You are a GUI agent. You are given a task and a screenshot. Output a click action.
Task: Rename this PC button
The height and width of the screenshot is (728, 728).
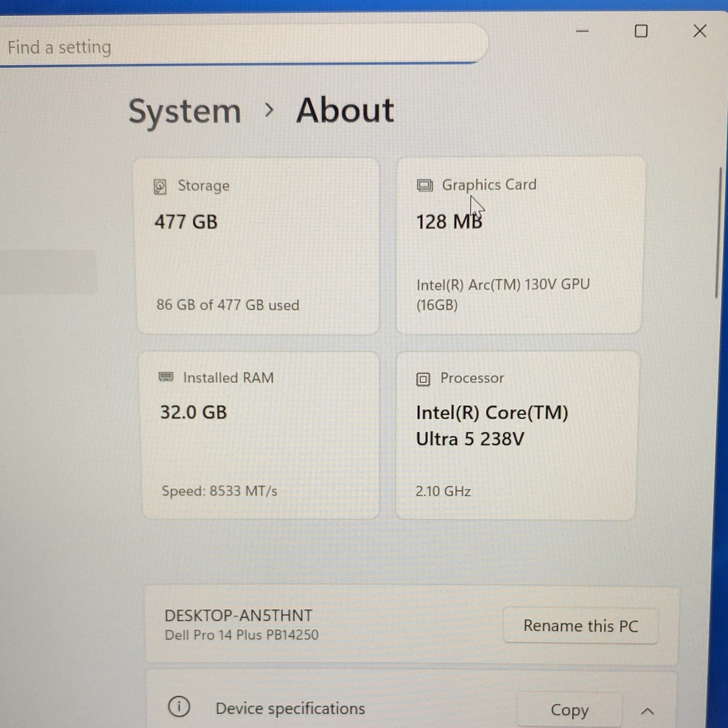coord(581,625)
